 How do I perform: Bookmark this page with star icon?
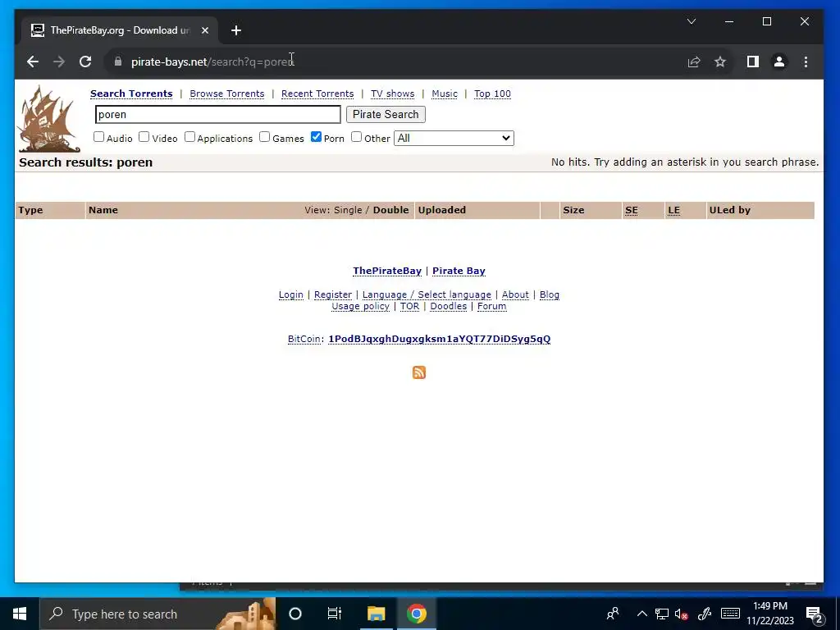pos(720,62)
